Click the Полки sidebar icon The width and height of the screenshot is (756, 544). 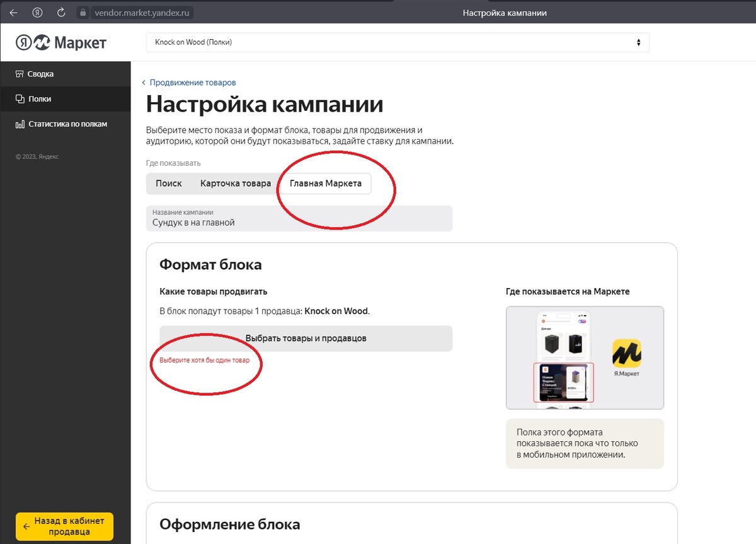coord(20,99)
